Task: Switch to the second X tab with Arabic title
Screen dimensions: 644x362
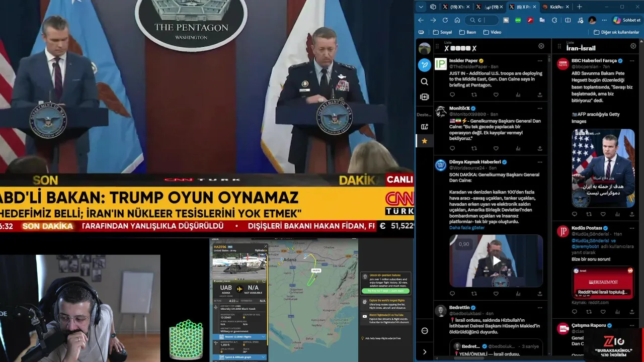Action: 490,7
